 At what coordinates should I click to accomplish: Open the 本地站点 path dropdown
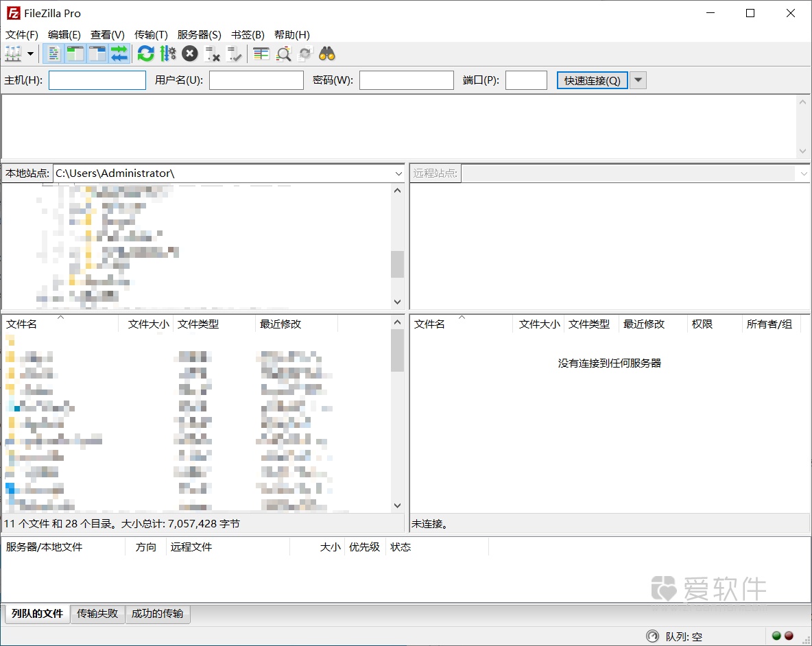(x=398, y=174)
